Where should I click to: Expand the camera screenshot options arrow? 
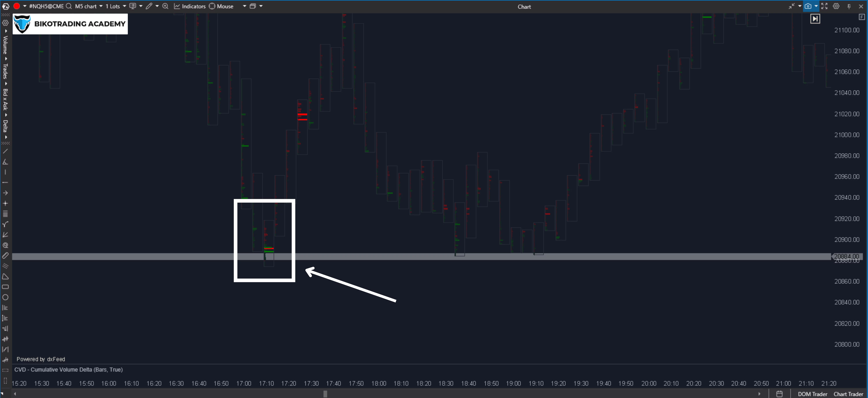coord(816,6)
